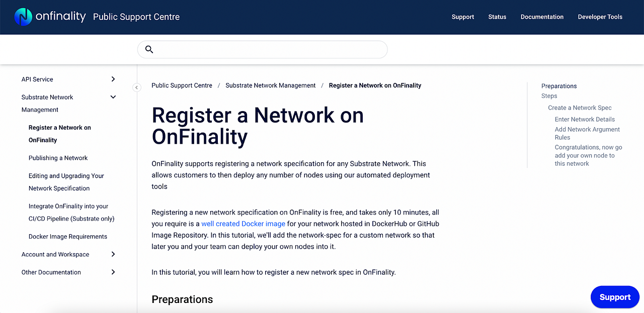Expand the Account and Workspace chevron
Screen dimensions: 644x313
(x=113, y=254)
